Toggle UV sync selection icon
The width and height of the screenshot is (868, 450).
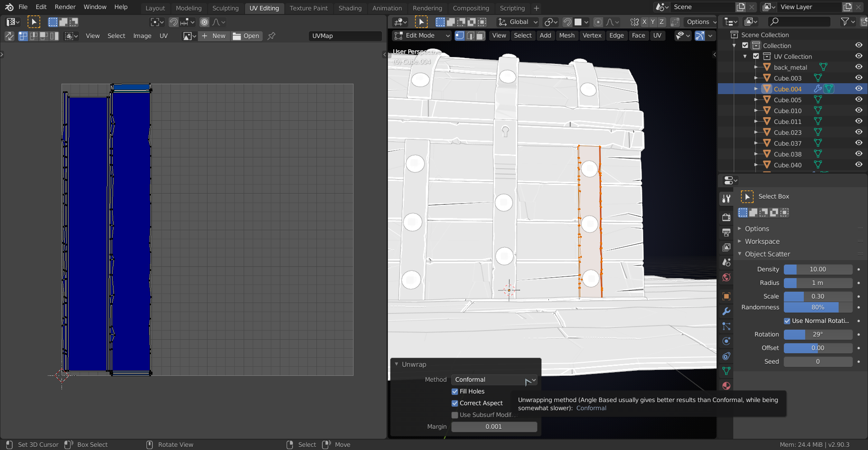(9, 36)
